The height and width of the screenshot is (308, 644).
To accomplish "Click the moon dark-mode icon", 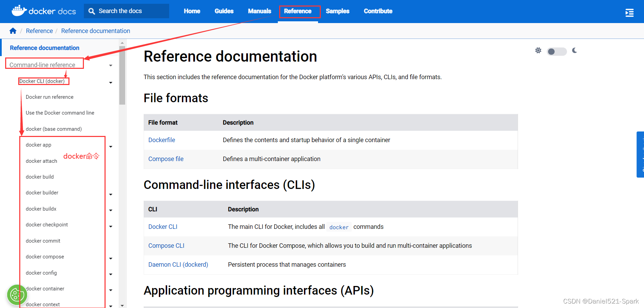I will pos(575,51).
